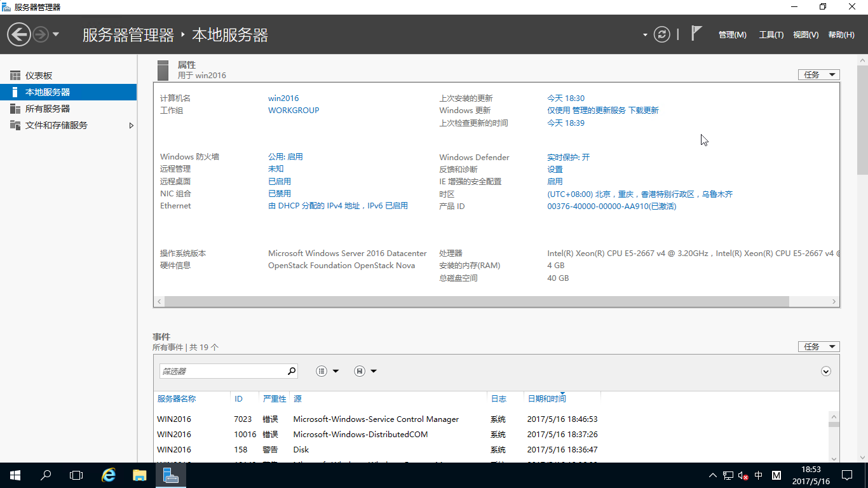The width and height of the screenshot is (868, 488).
Task: Open the 视图(V) menu
Action: pos(806,35)
